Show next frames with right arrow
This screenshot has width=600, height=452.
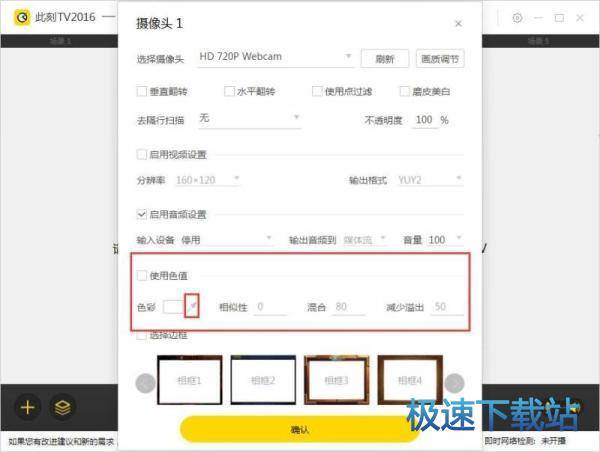(x=455, y=383)
